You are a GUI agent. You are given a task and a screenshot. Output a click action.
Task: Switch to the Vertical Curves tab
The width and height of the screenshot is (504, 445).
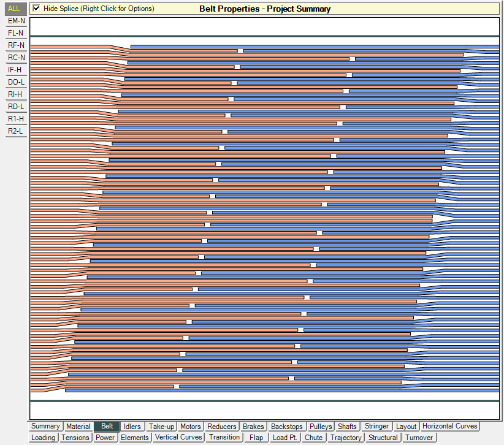[x=178, y=438]
